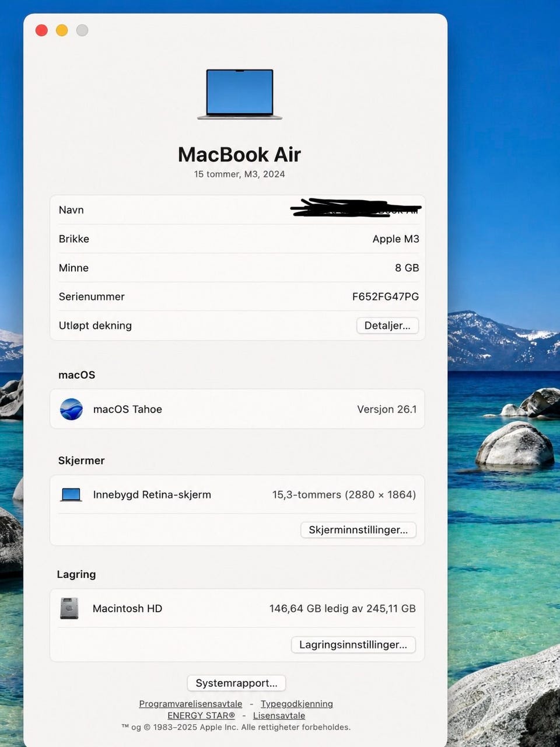Click 146,64 GB ledig av 245,11 GB
560x747 pixels.
click(x=342, y=608)
